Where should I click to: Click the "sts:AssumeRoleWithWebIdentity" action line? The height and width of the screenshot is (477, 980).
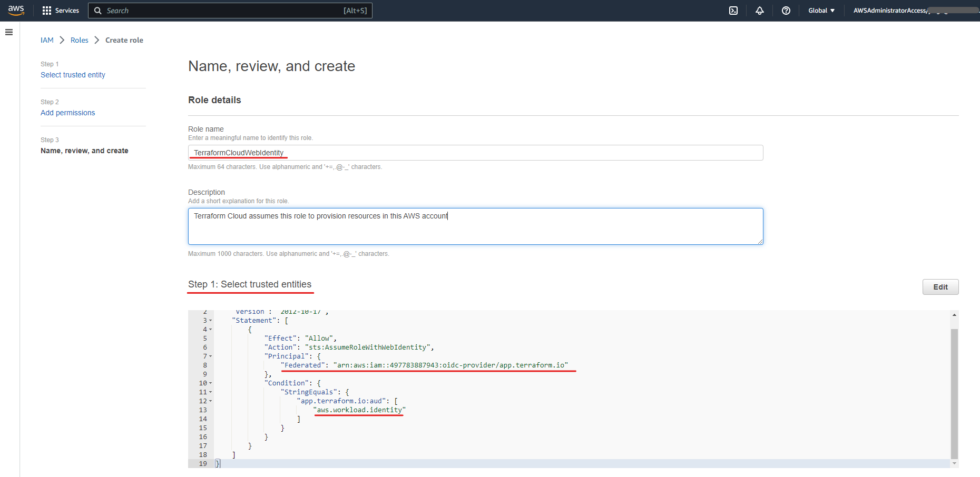click(x=349, y=347)
